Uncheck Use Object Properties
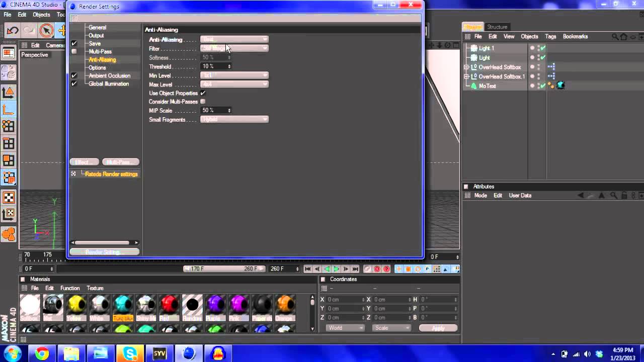 203,93
